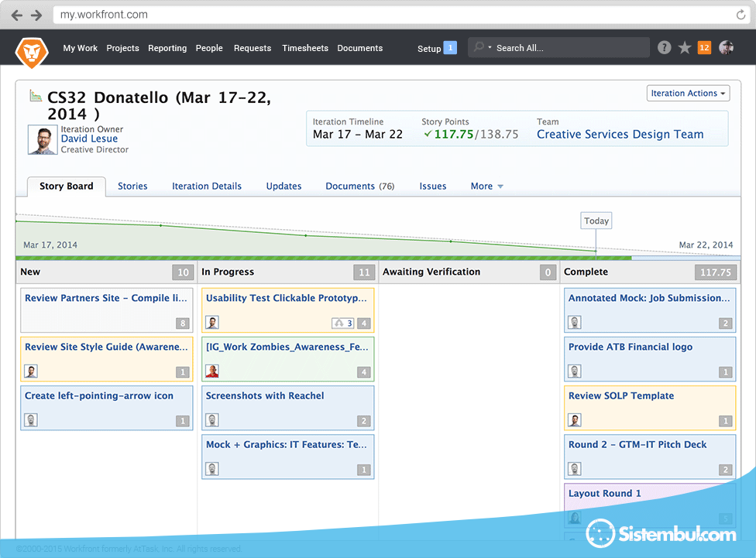Open the user profile avatar in the navbar

726,47
